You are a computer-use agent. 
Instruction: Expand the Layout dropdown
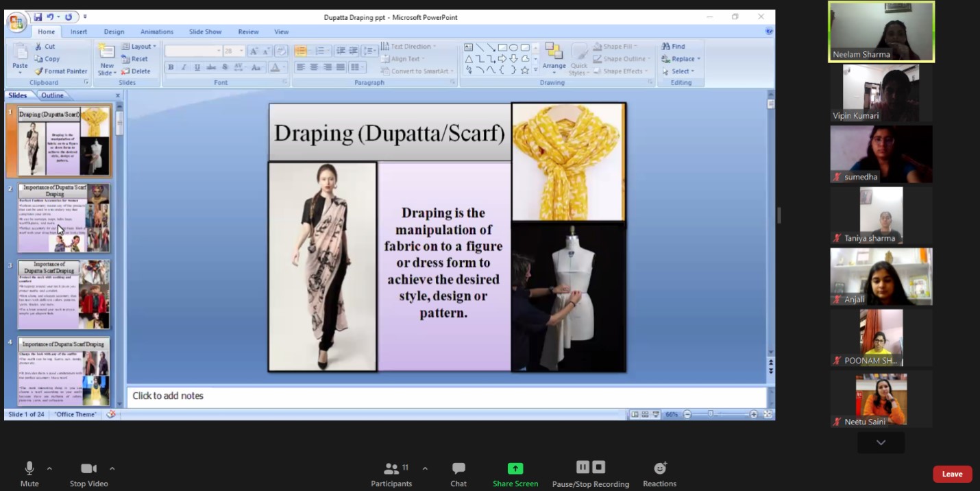(x=140, y=47)
